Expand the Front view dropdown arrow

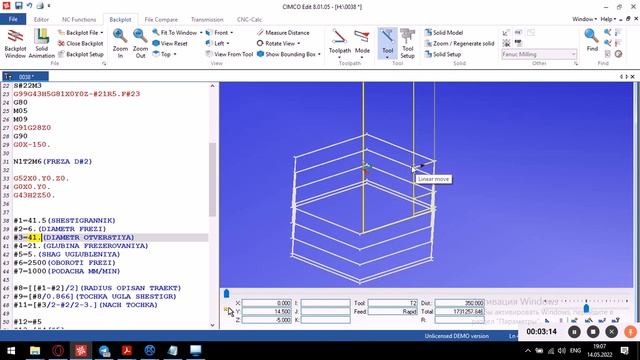tap(232, 33)
